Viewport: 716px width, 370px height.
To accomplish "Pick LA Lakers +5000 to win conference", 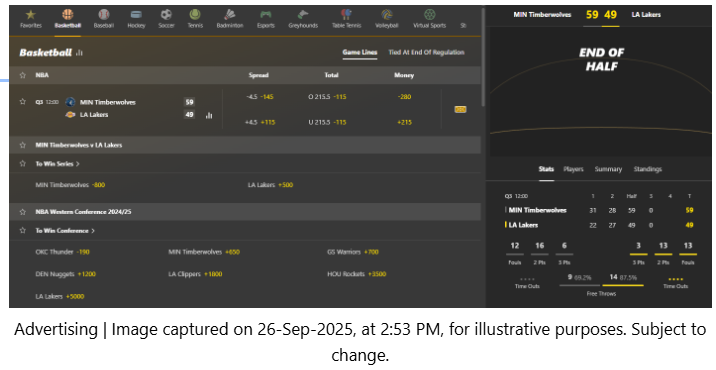I will pos(60,296).
